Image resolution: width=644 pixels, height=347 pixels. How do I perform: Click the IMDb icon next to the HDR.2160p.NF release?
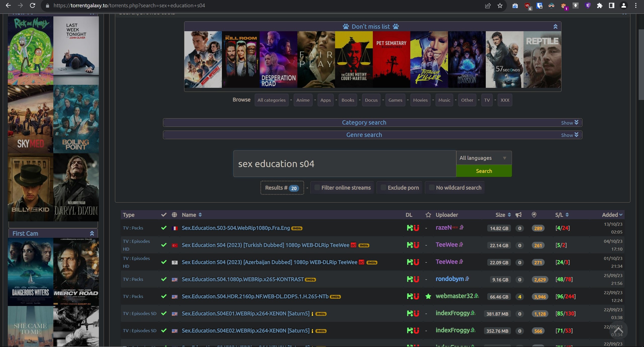[x=336, y=297]
